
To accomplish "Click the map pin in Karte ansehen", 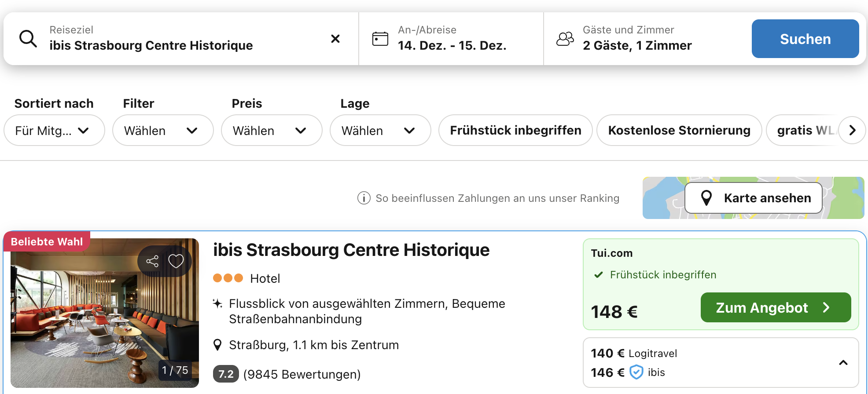I will [x=706, y=198].
